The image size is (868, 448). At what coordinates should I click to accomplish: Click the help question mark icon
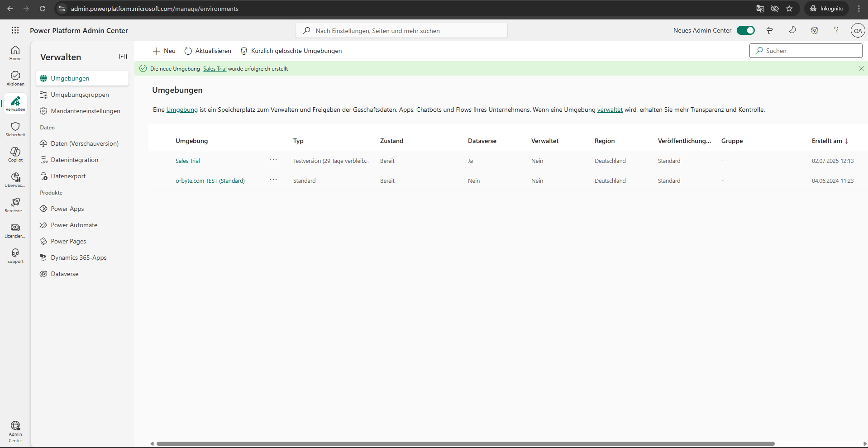pyautogui.click(x=836, y=30)
